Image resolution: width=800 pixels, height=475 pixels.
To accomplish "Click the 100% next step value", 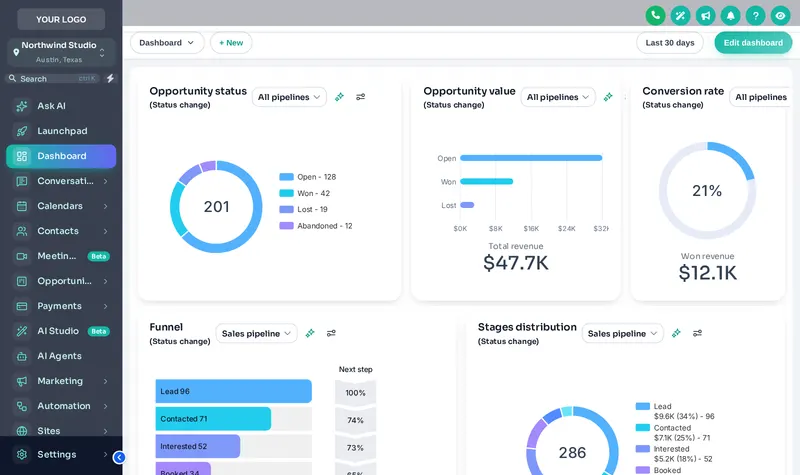I will coord(356,393).
